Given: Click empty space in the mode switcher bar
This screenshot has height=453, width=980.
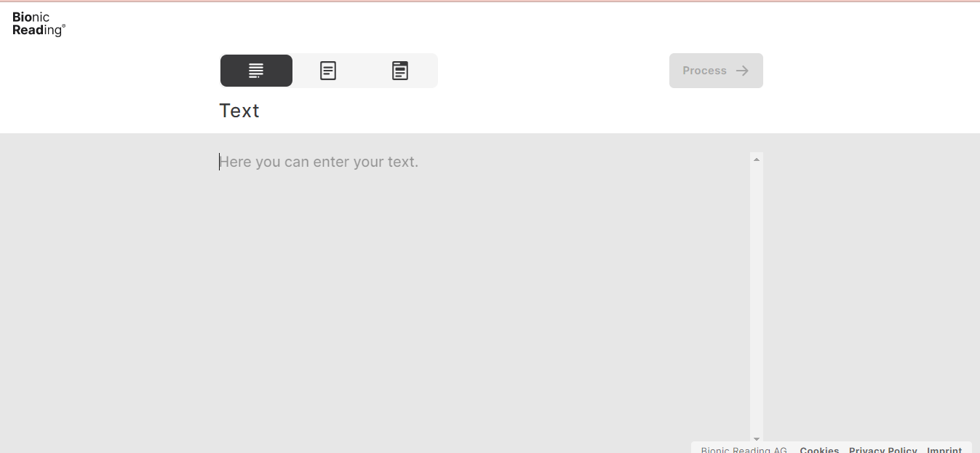Looking at the screenshot, I should coord(364,71).
